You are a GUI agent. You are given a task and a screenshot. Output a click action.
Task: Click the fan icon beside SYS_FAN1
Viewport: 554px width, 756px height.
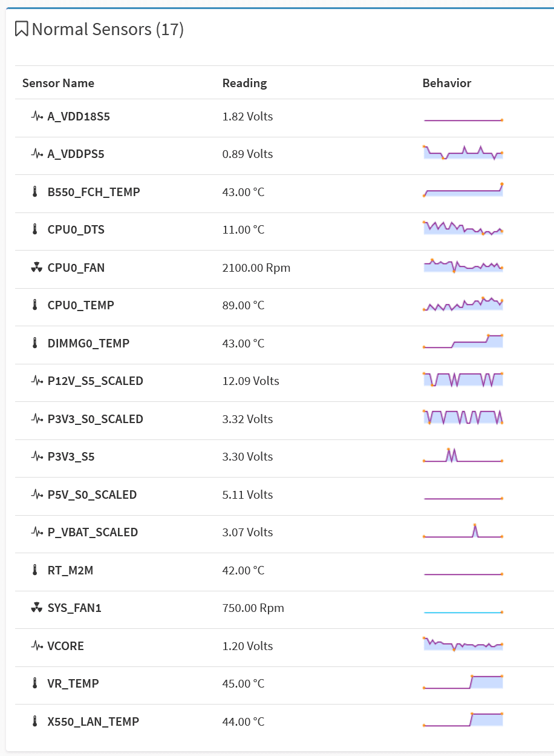(37, 608)
